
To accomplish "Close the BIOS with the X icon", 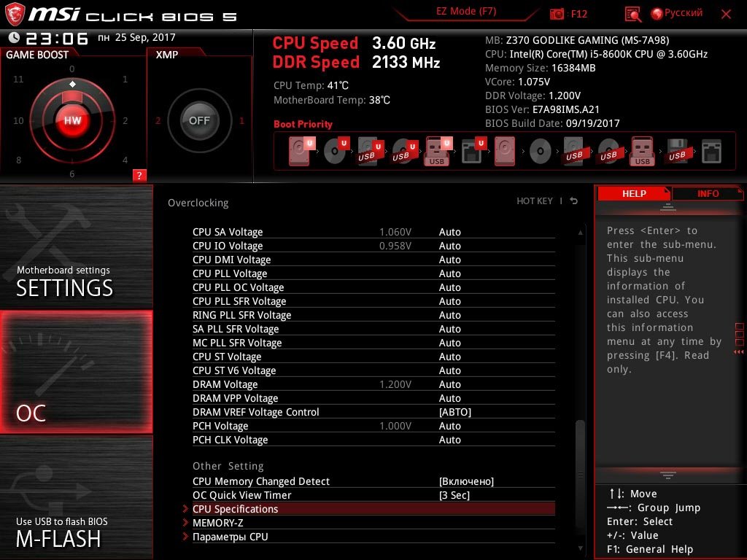I will [726, 15].
